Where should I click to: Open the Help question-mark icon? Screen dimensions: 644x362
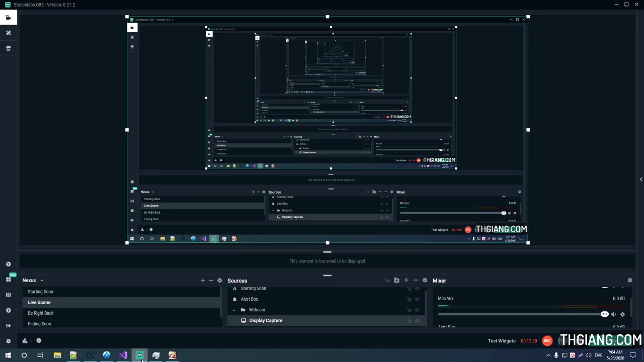point(8,310)
